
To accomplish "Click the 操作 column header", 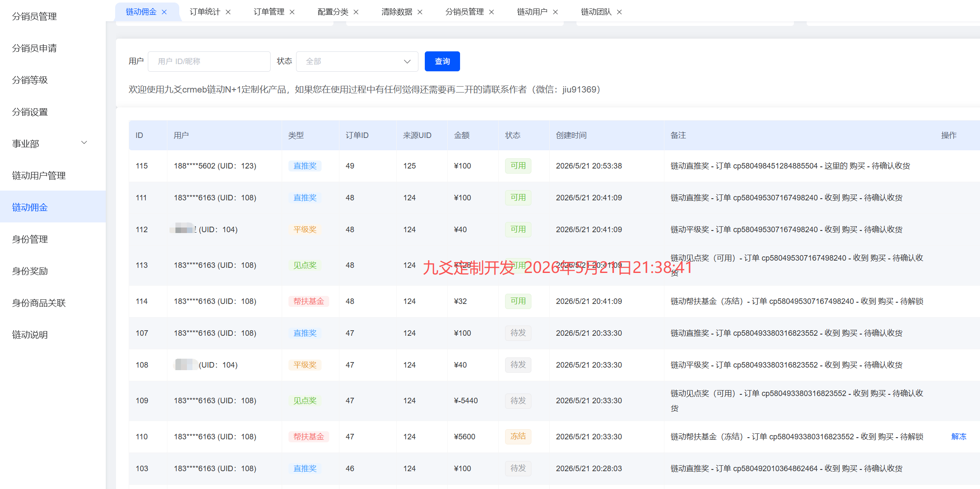I will click(949, 135).
